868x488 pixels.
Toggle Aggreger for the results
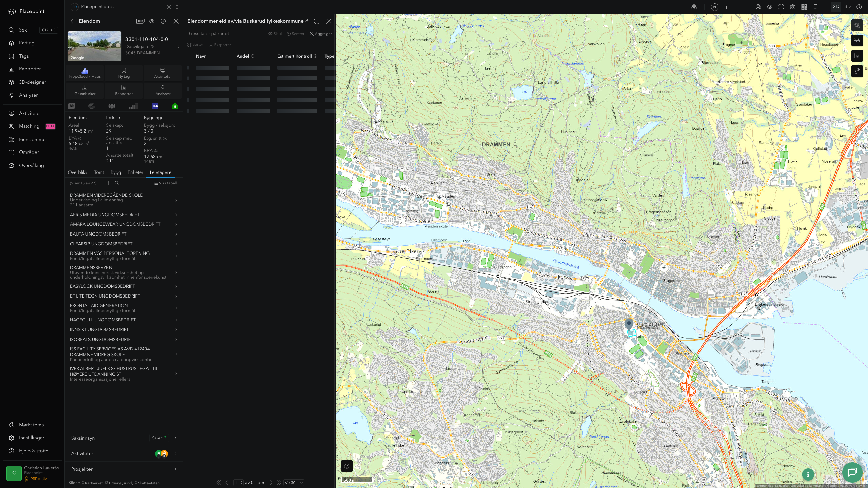[x=321, y=34]
